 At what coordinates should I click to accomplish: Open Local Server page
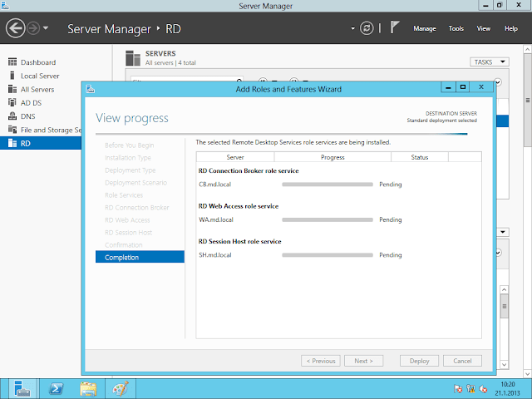tap(39, 76)
